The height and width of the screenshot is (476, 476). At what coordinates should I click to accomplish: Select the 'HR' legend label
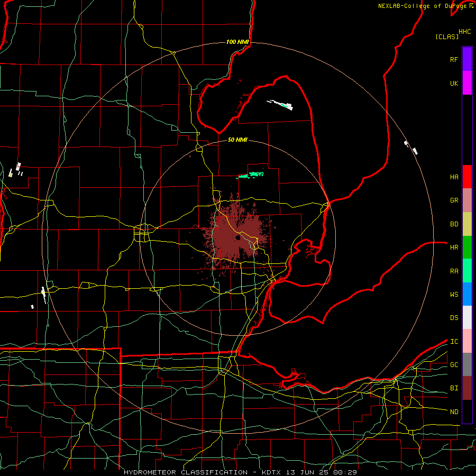(454, 248)
